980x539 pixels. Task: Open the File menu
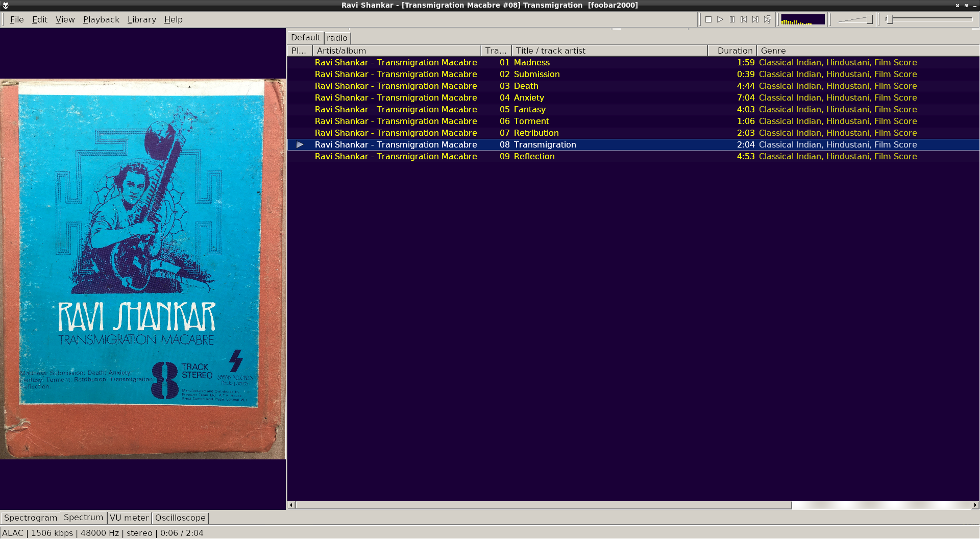(x=17, y=19)
